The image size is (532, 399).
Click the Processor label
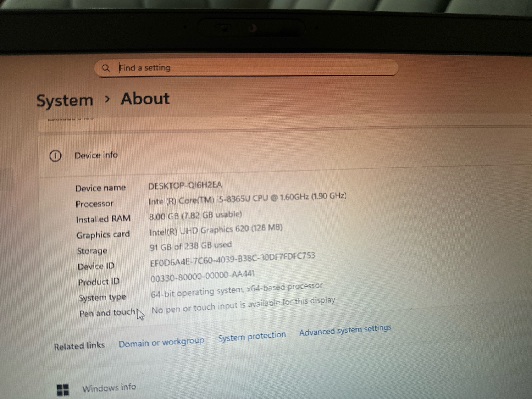point(94,204)
